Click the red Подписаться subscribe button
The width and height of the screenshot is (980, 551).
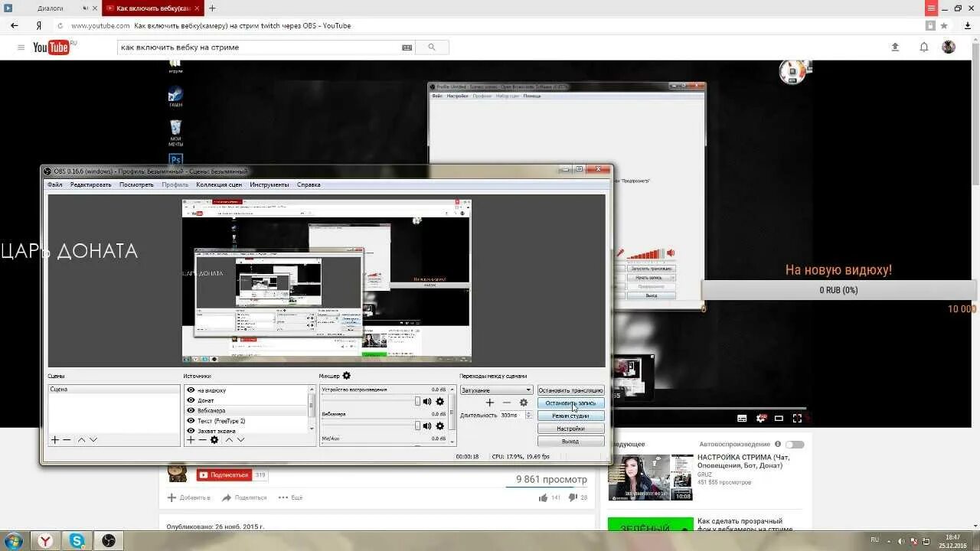tap(224, 475)
